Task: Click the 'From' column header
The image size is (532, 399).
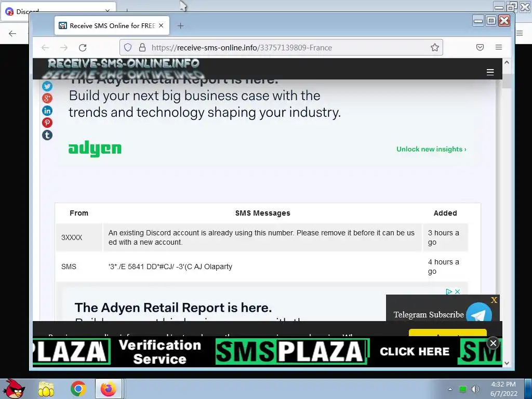Action: (x=79, y=213)
